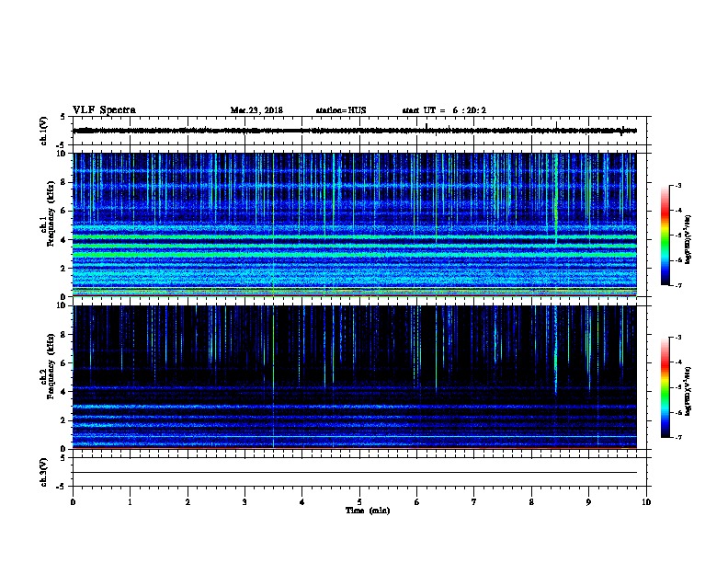Select the date text "Mar.23, 2018"
The height and width of the screenshot is (563, 728).
pyautogui.click(x=256, y=110)
